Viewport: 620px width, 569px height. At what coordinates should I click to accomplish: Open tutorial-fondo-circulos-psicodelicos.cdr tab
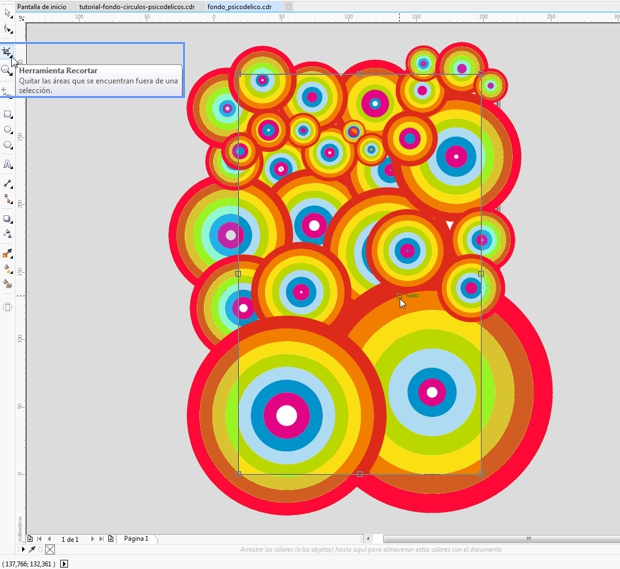point(137,6)
